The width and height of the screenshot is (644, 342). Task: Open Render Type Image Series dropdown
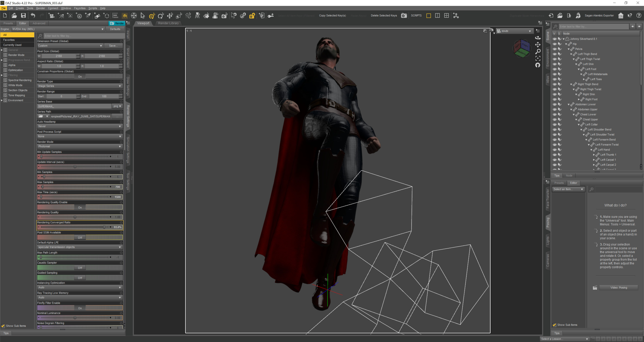[x=80, y=86]
